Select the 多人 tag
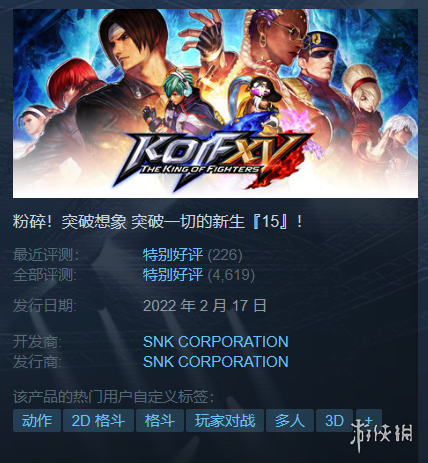 [x=290, y=420]
